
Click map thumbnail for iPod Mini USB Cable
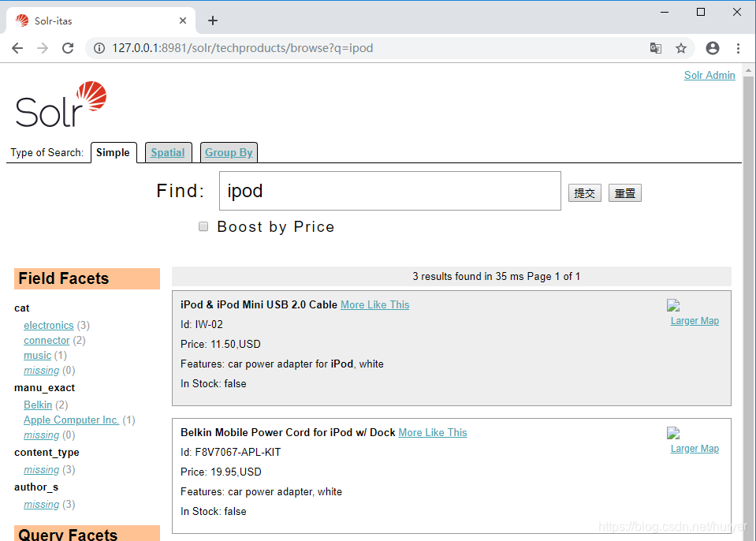(x=673, y=305)
